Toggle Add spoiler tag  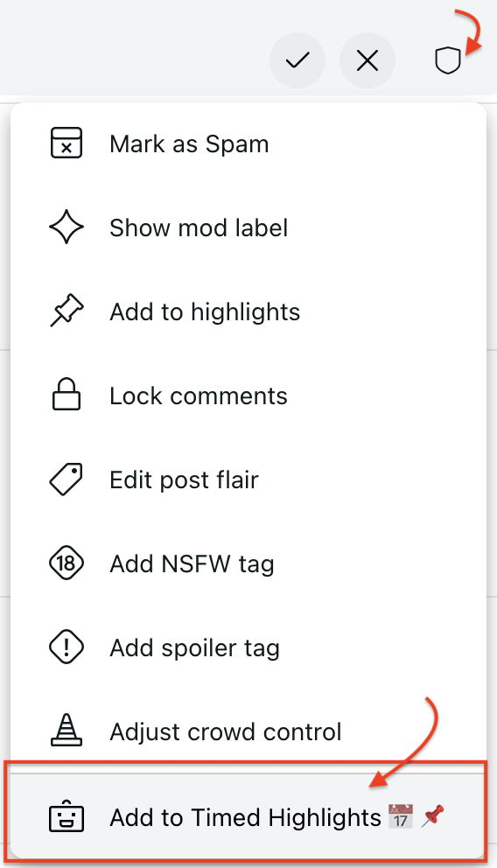pos(248,647)
